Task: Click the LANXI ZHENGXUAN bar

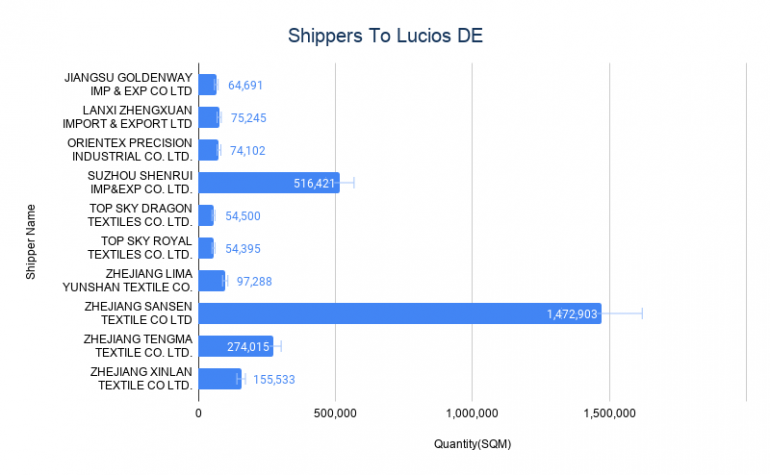Action: pyautogui.click(x=209, y=117)
